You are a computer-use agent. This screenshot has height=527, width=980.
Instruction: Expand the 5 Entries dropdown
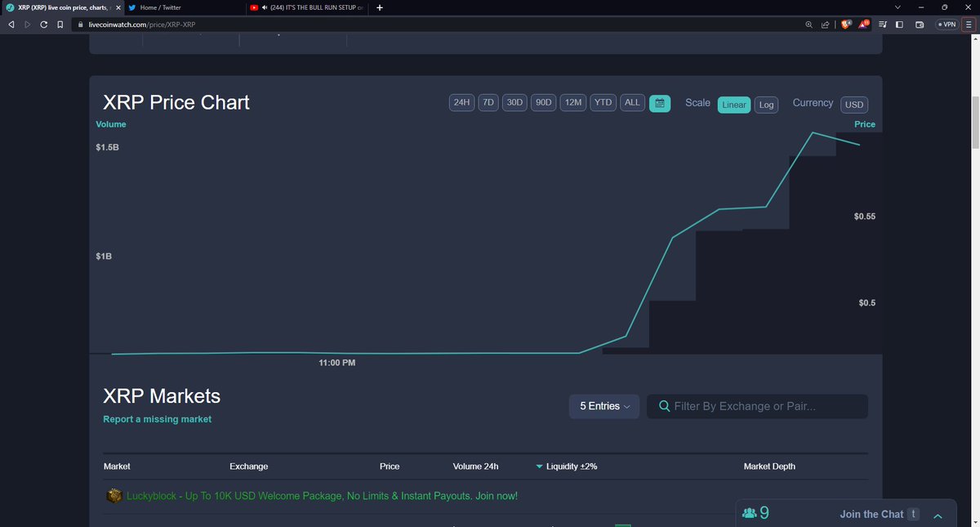(x=604, y=406)
